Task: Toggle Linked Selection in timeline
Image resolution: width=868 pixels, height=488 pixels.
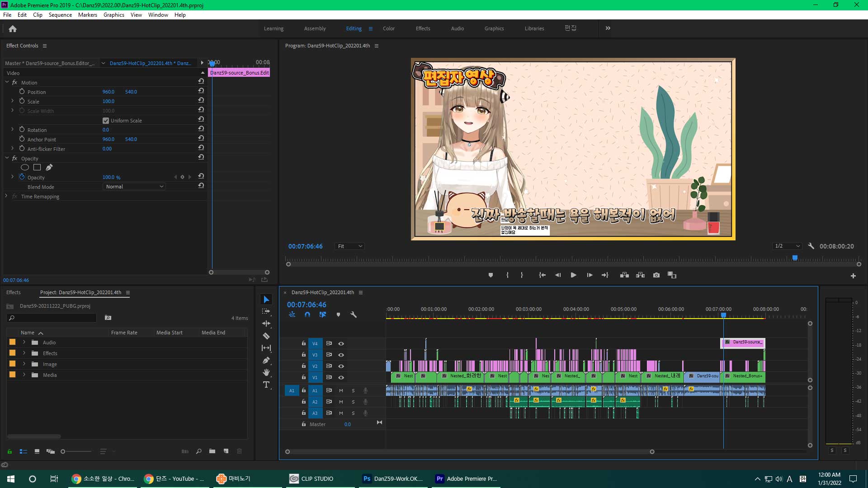Action: click(323, 314)
